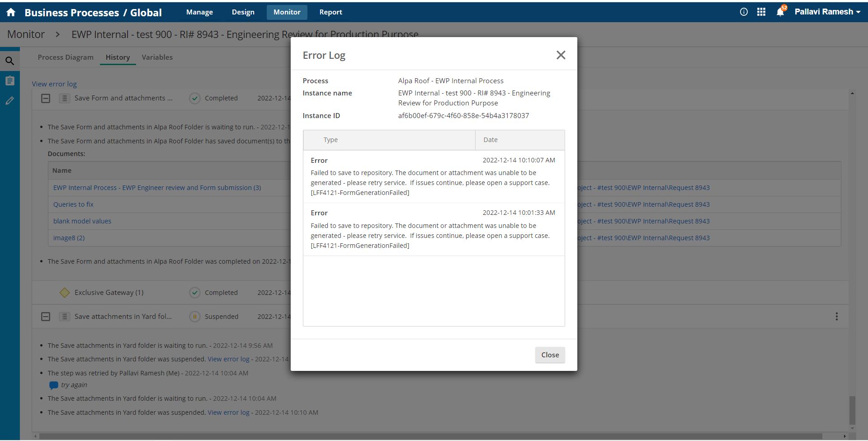Open the clipboard tasks sidebar icon
The height and width of the screenshot is (441, 868).
pos(9,81)
